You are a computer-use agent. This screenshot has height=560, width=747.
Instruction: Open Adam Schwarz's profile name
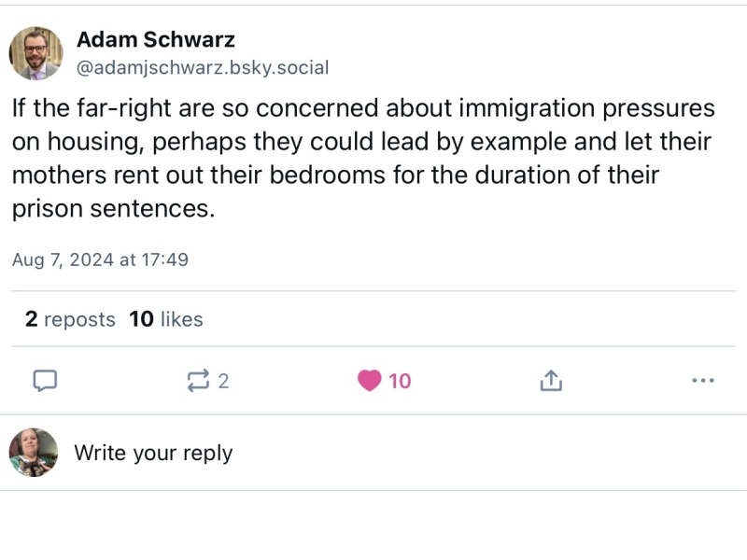click(157, 39)
